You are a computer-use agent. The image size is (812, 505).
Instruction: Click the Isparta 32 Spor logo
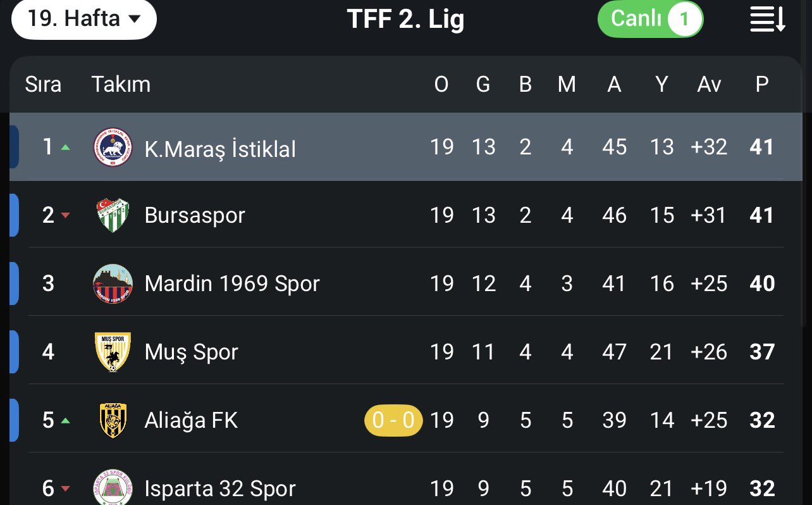click(x=113, y=487)
